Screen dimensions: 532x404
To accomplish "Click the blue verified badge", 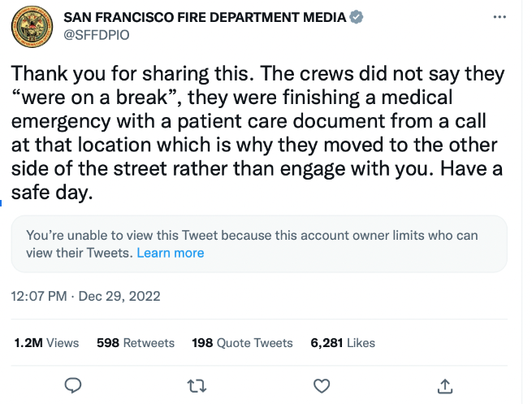I will click(x=355, y=16).
